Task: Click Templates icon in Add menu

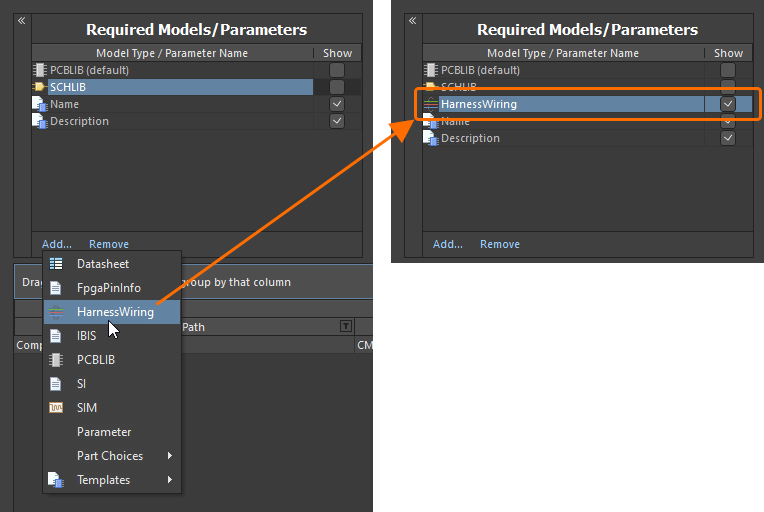Action: [56, 480]
